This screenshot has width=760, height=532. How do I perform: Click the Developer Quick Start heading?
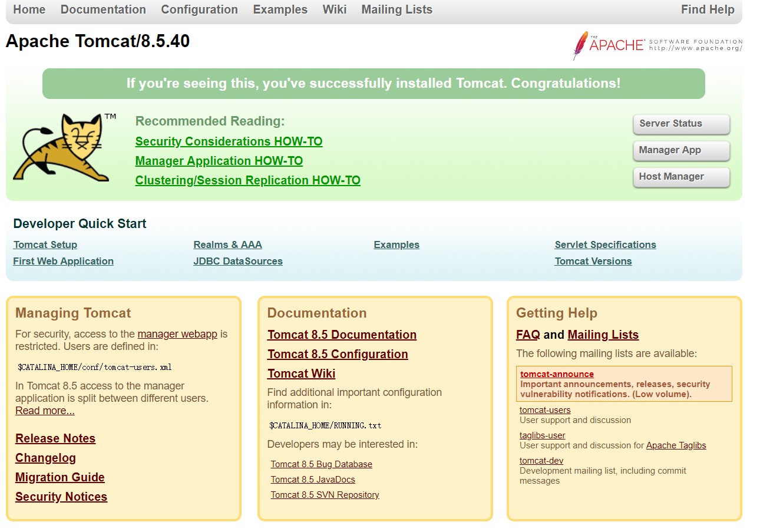coord(80,224)
